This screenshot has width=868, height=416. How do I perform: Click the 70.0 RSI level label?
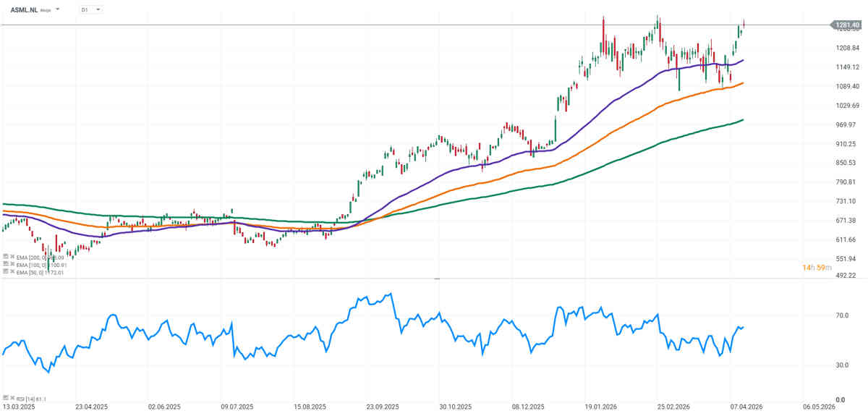click(x=841, y=316)
